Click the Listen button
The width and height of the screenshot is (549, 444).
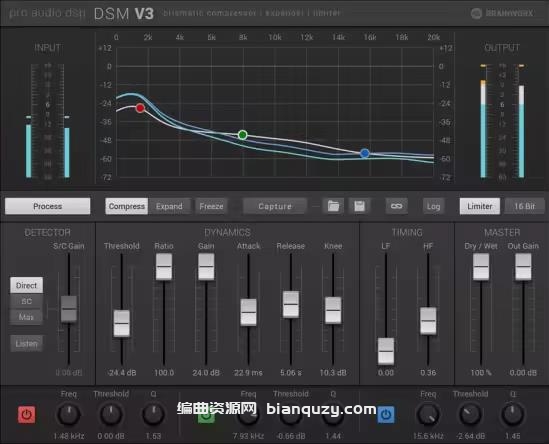pyautogui.click(x=27, y=344)
